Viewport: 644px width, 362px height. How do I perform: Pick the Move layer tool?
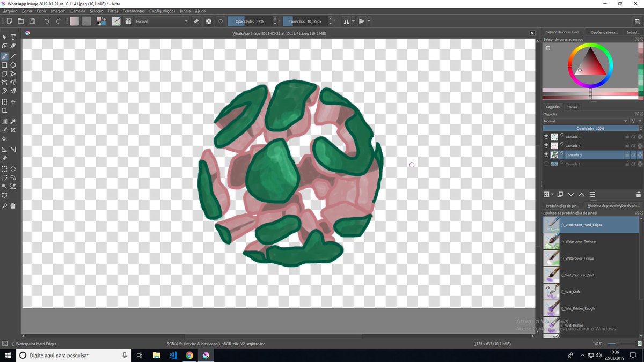(13, 101)
